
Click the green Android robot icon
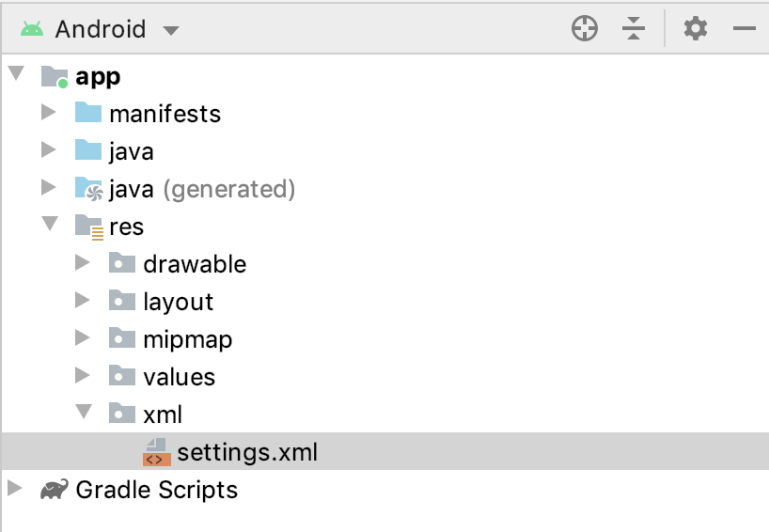tap(32, 29)
